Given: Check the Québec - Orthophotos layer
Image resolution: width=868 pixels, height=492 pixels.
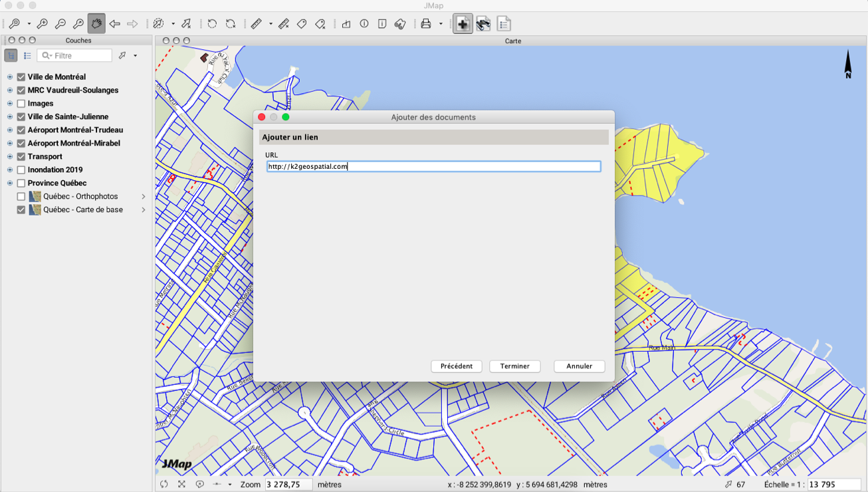Looking at the screenshot, I should [x=21, y=197].
